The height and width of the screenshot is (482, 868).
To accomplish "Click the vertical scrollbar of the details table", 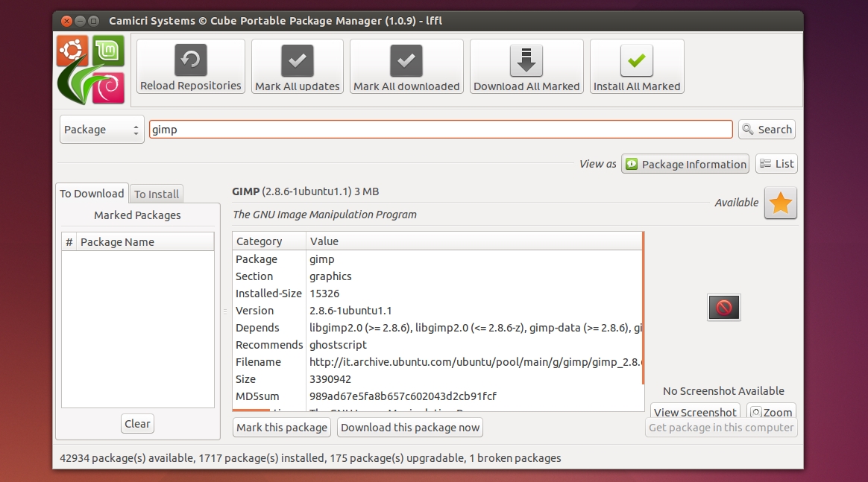I will click(644, 308).
